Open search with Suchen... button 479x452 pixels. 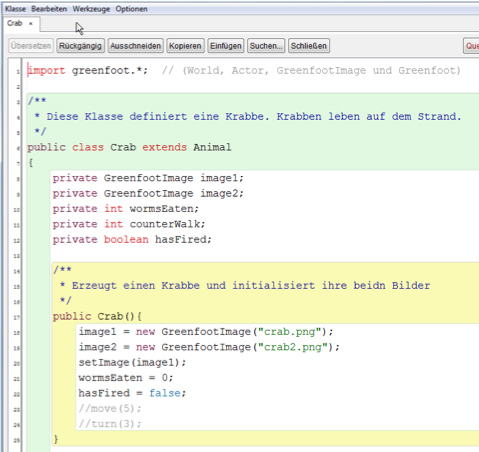click(266, 46)
